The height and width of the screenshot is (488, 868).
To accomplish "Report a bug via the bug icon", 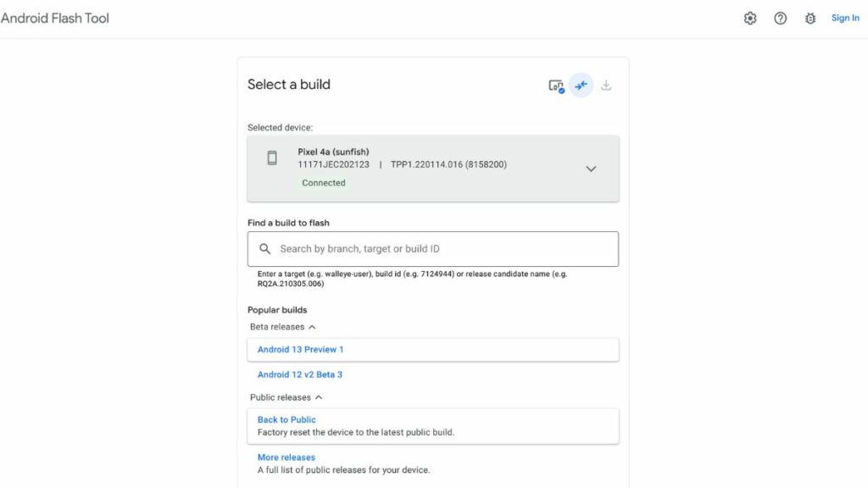I will [810, 18].
